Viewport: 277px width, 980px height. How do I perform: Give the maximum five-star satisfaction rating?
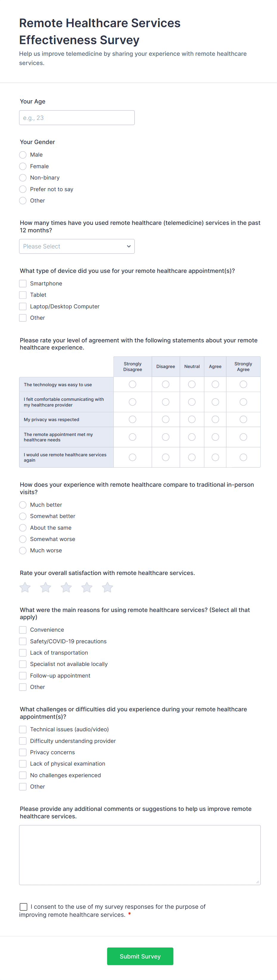tap(107, 588)
